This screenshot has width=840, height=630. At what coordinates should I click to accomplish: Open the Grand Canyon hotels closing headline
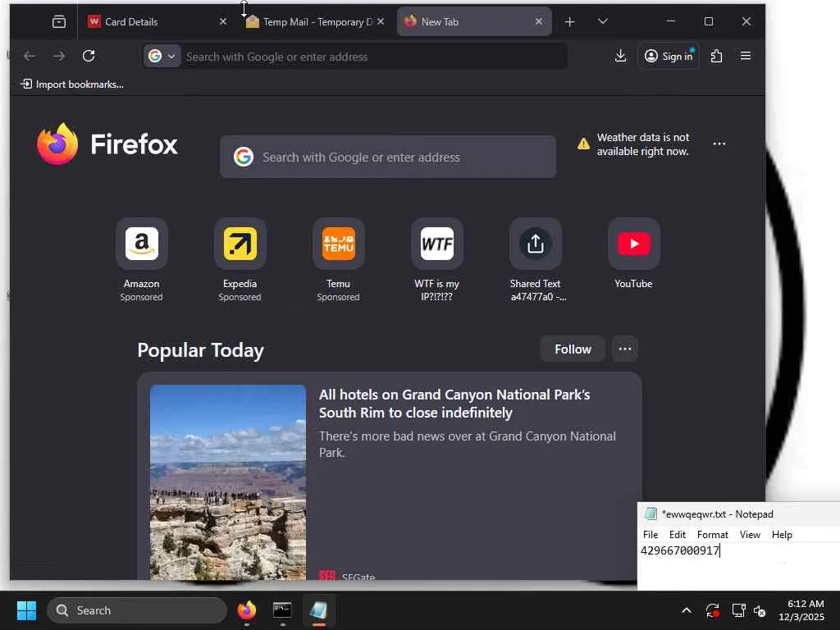coord(454,404)
